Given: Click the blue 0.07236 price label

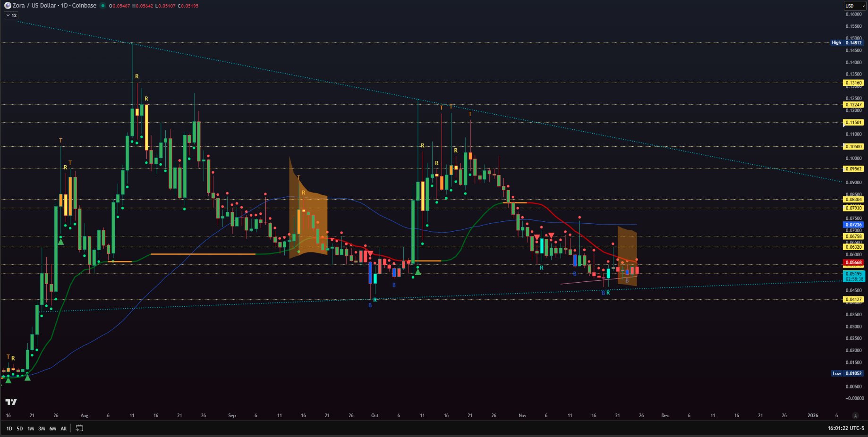Looking at the screenshot, I should [853, 225].
